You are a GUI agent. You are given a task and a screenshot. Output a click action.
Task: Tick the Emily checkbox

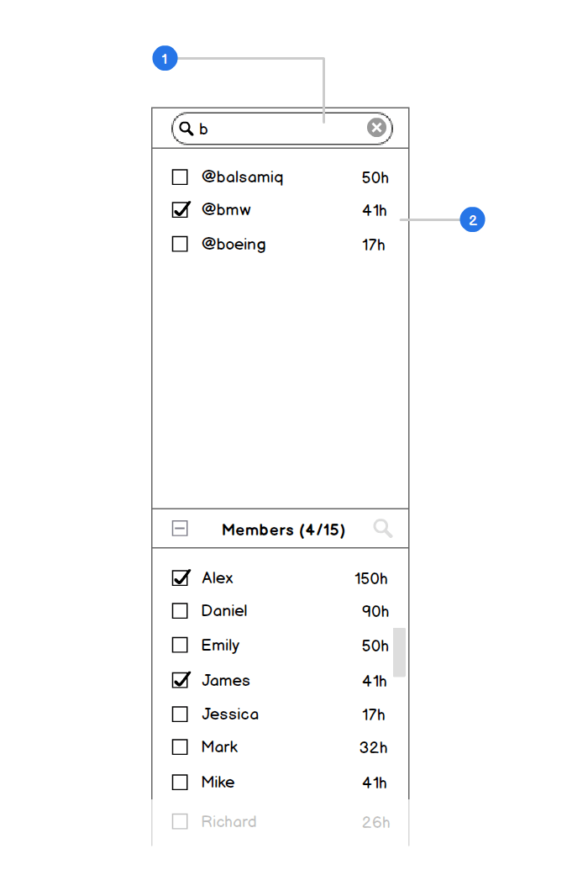point(180,646)
